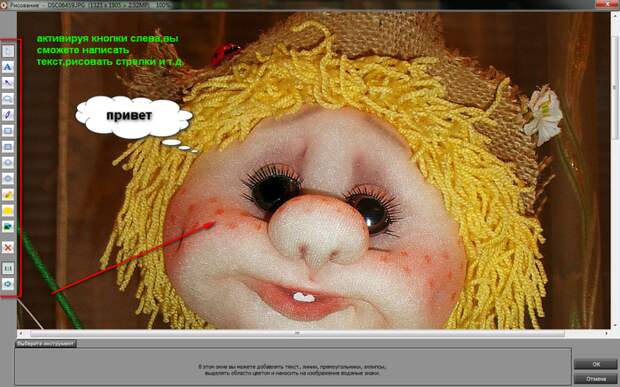Select the filled rectangle tool
This screenshot has width=620, height=387.
click(x=8, y=147)
